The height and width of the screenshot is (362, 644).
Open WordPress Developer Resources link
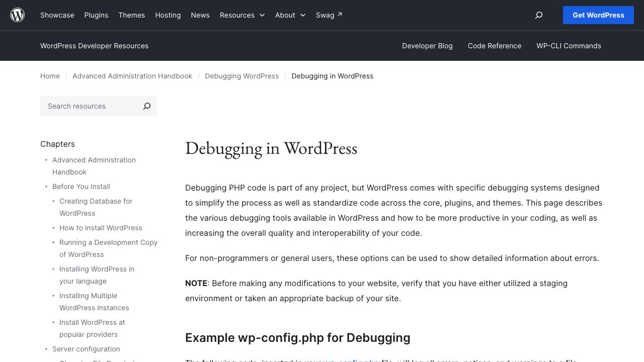[94, 46]
